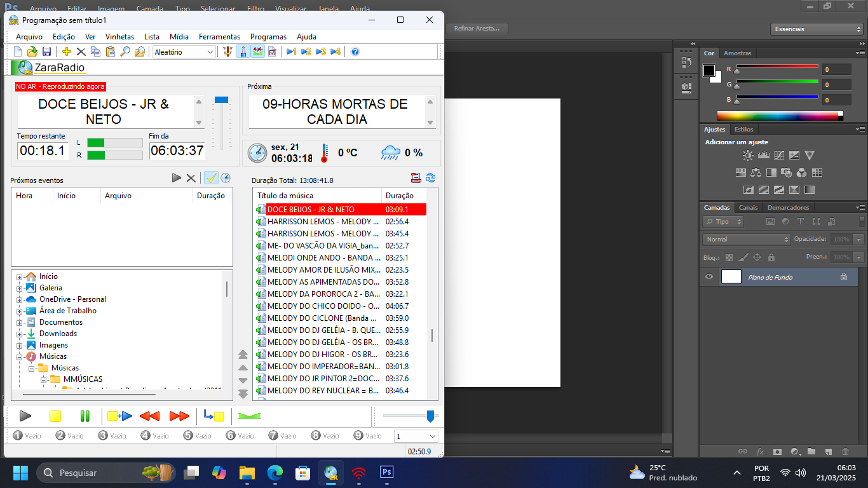Open the Lista menu
This screenshot has width=868, height=488.
(x=152, y=37)
